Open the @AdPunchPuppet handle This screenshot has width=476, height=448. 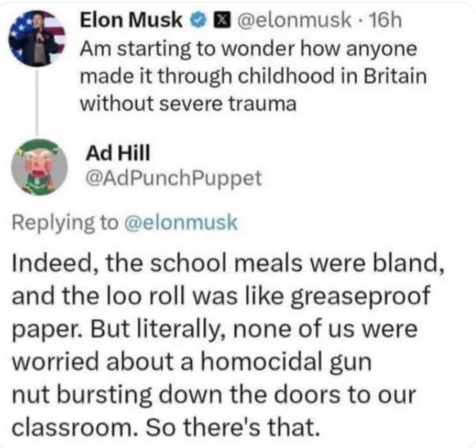[x=173, y=177]
